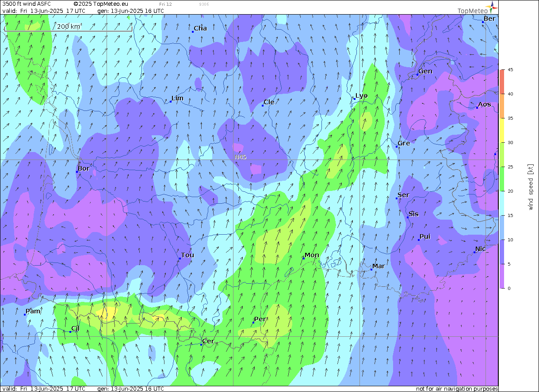Pick the green 20–25 kt legend band
Image resolution: width=539 pixels, height=392 pixels.
click(x=502, y=179)
